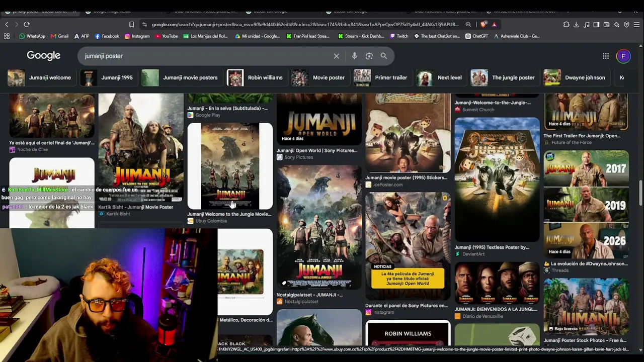Open the Instagram bookmark
Screen dimensions: 644x362
(137, 36)
